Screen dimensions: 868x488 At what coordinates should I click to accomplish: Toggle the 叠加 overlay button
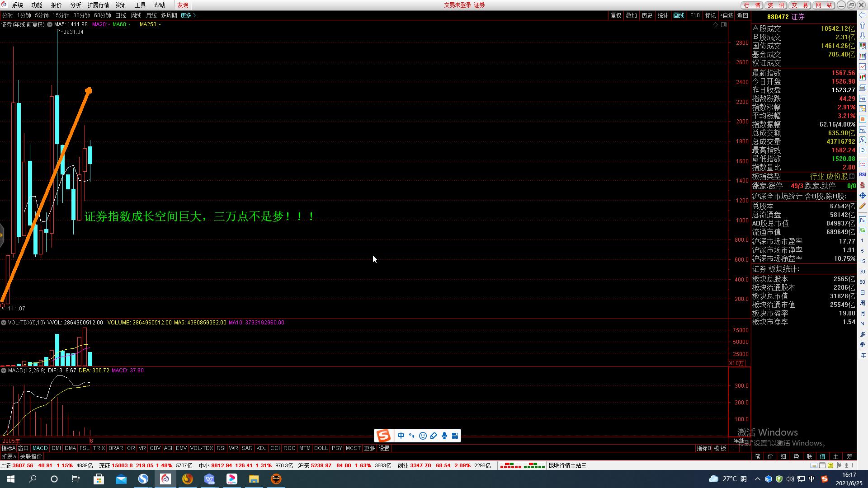(631, 15)
